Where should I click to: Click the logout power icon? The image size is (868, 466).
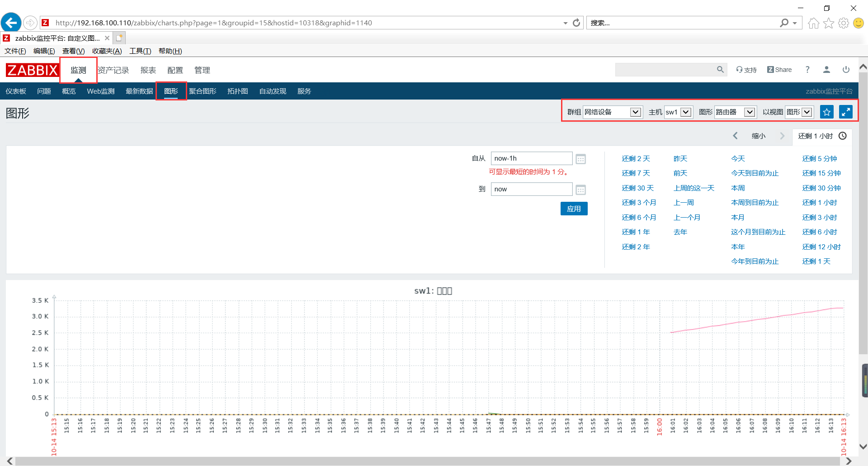tap(846, 70)
